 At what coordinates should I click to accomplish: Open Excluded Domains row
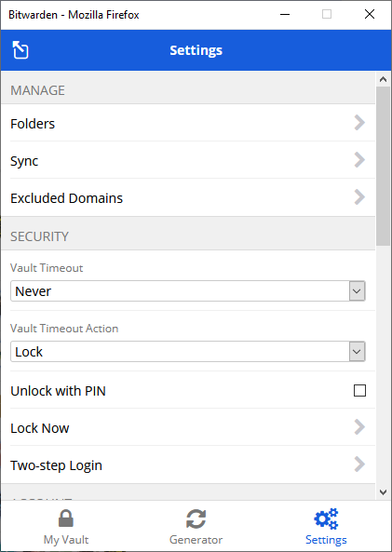pos(188,197)
